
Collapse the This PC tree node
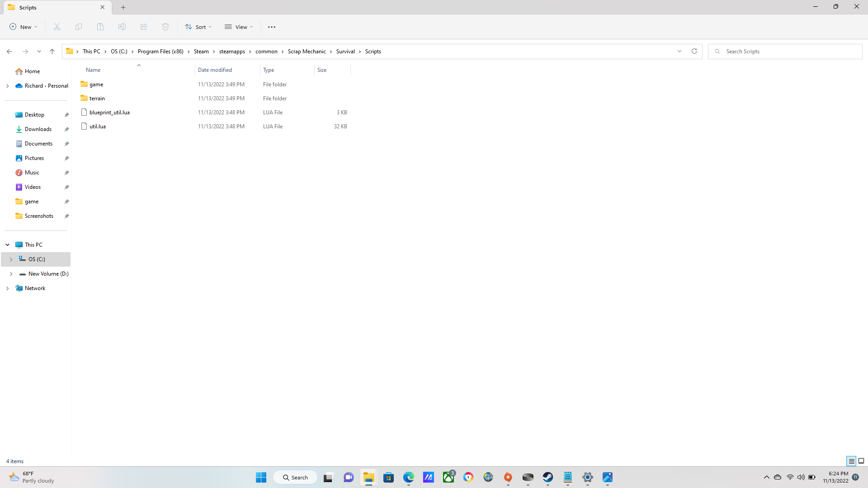(x=8, y=245)
